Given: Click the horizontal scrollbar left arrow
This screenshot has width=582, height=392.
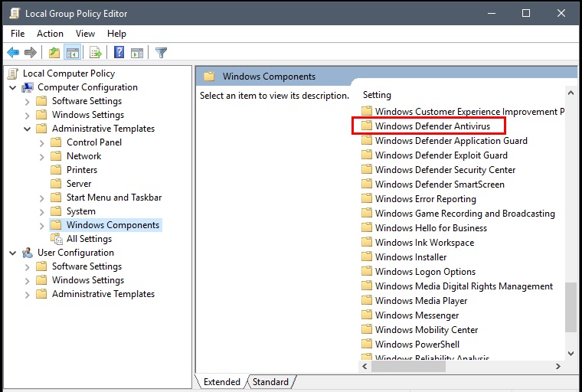Looking at the screenshot, I should tap(365, 367).
